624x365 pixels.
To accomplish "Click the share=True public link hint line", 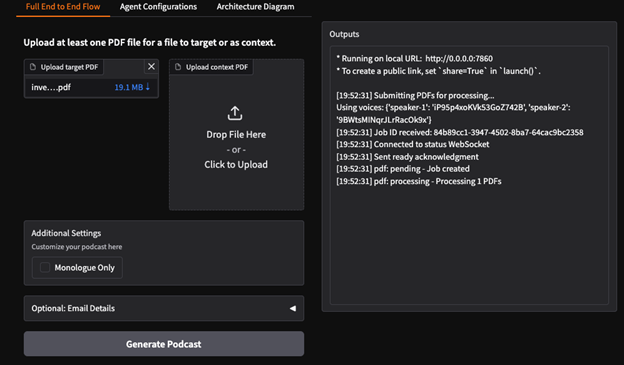I will tap(438, 71).
